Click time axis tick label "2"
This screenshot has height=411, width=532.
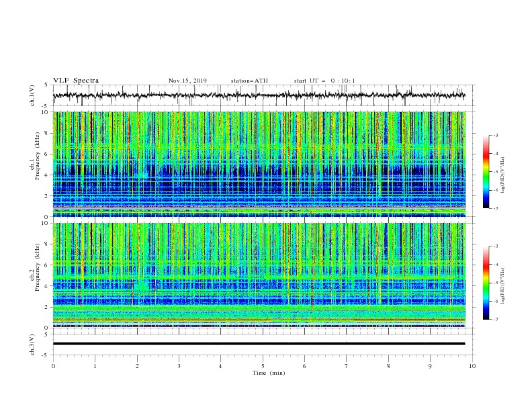click(137, 366)
